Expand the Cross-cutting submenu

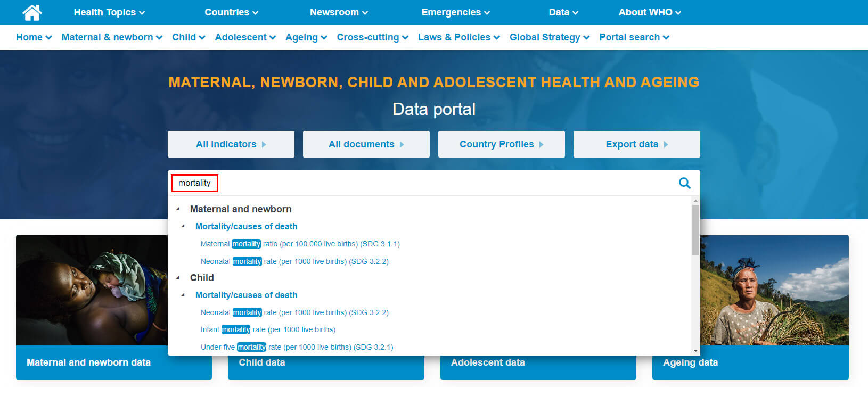[x=373, y=37]
